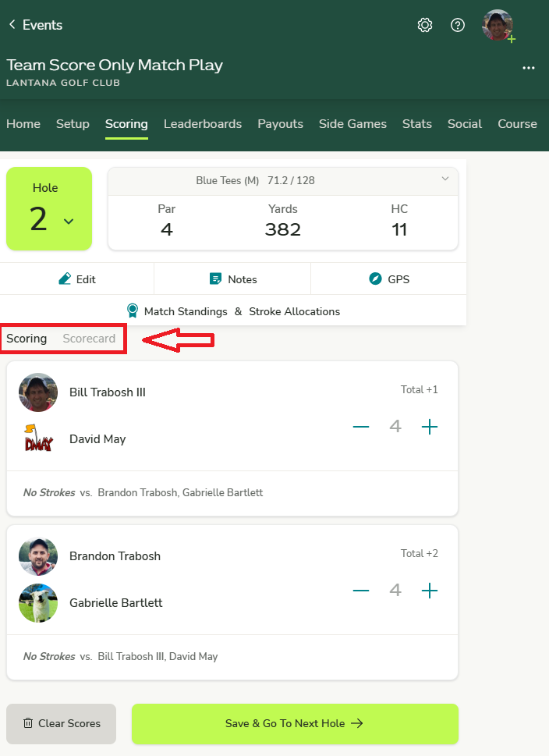The height and width of the screenshot is (756, 549).
Task: Switch to the Leaderboards tab
Action: pos(203,124)
